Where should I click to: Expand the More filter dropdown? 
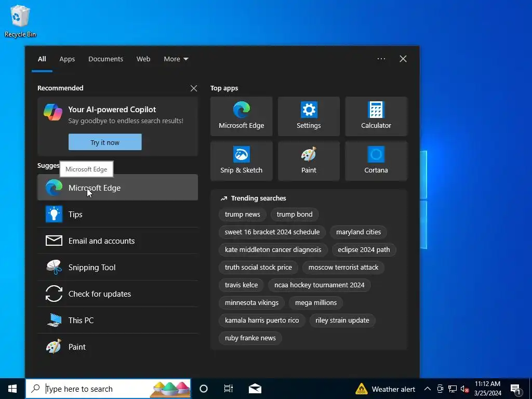coord(176,59)
